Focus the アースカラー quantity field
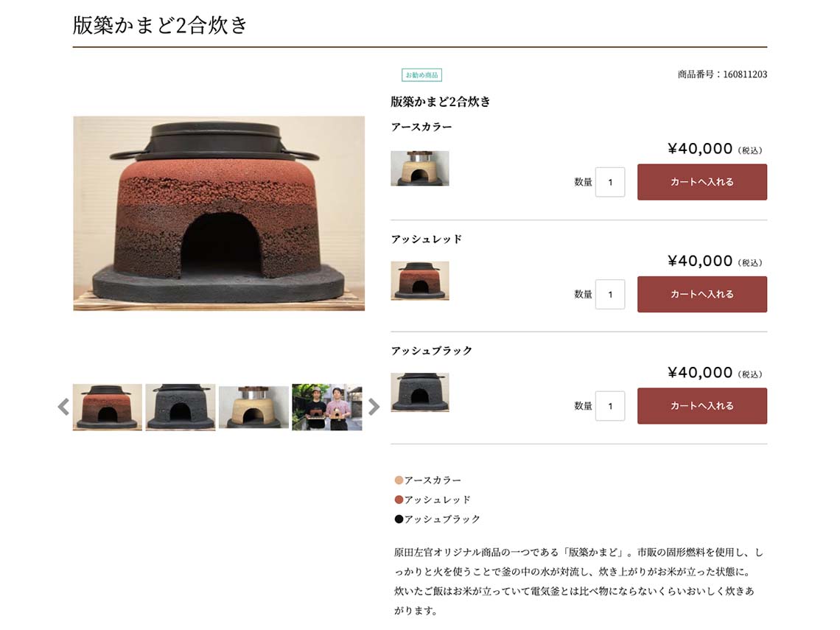The height and width of the screenshot is (630, 840). tap(610, 182)
